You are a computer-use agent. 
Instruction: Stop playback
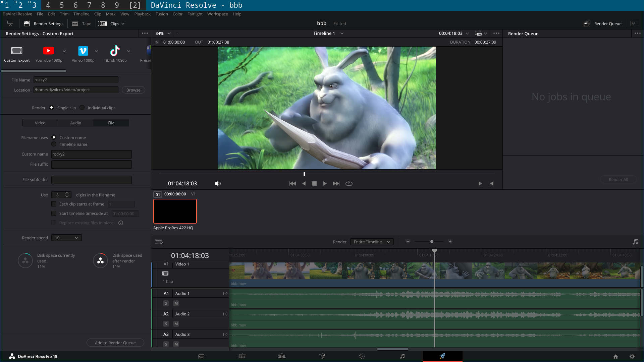click(314, 184)
